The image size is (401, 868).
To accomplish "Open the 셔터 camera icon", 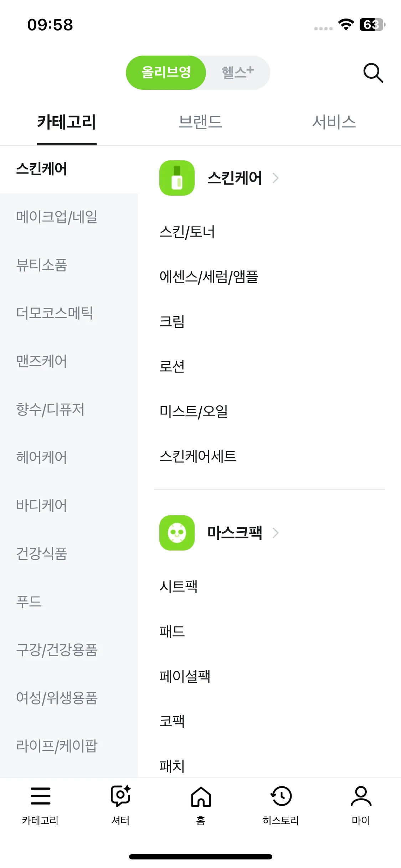I will click(x=120, y=796).
